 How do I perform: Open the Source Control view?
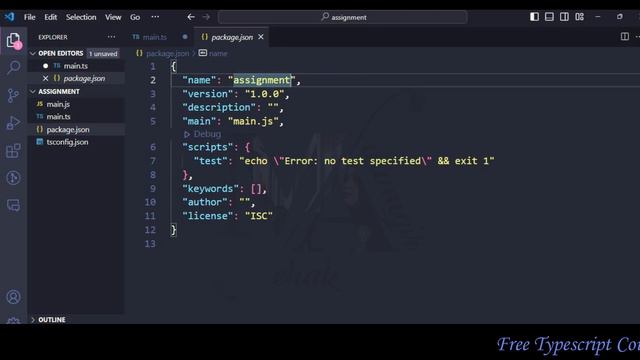13,96
